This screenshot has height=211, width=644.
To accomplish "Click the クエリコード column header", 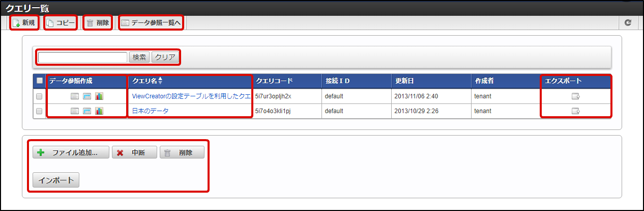I will (287, 81).
